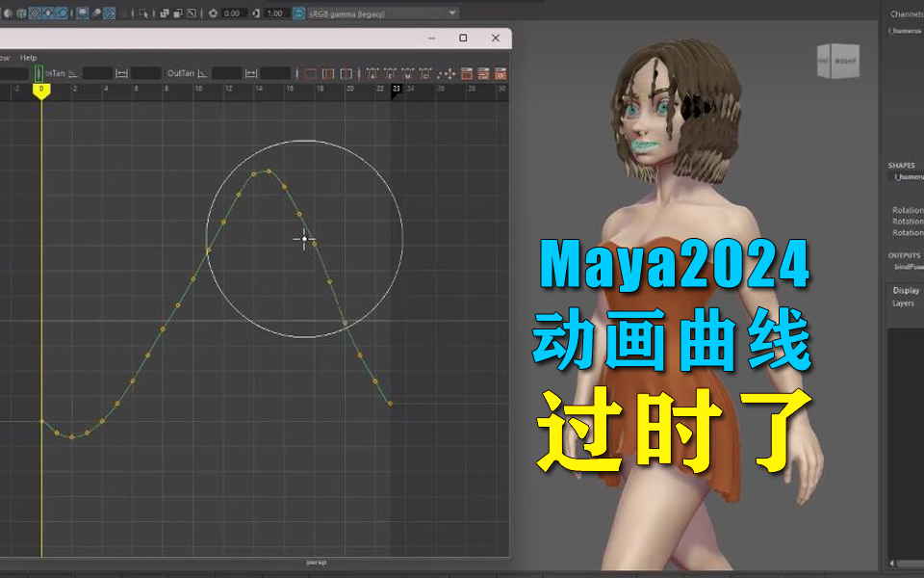924x578 pixels.
Task: Click the move-nearest-key arrows icon
Action: tap(448, 74)
